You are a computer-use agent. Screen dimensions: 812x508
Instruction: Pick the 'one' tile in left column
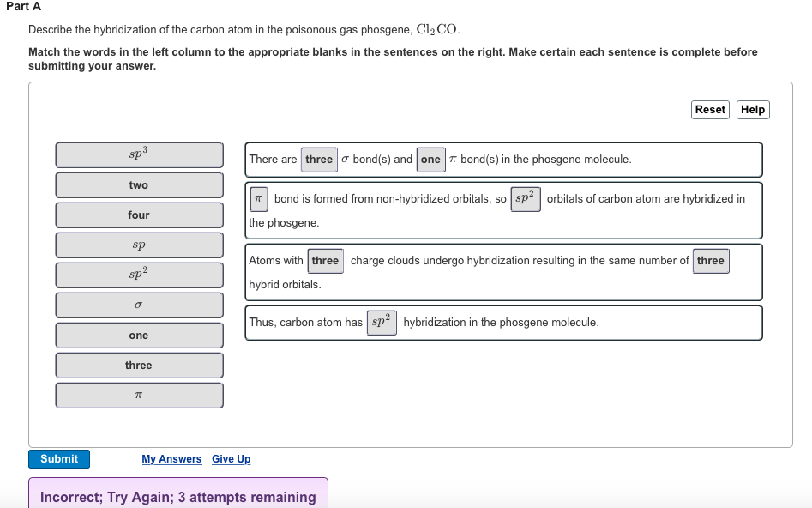139,336
